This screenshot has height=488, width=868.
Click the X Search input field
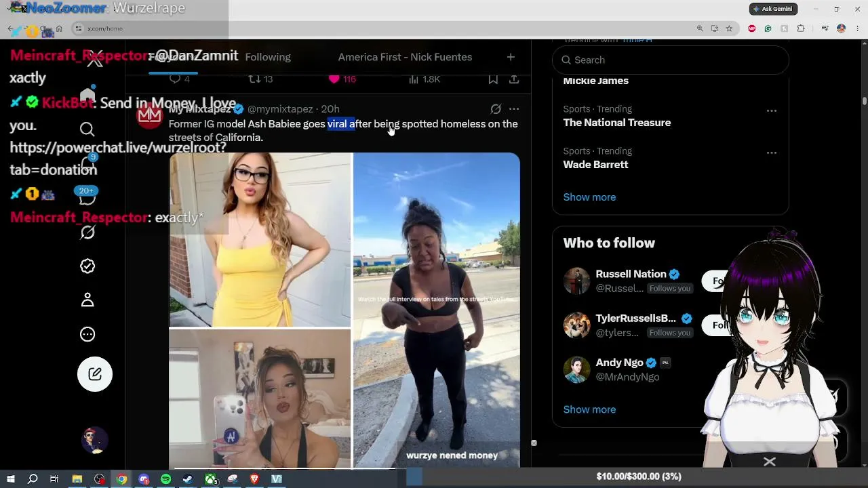coord(671,60)
